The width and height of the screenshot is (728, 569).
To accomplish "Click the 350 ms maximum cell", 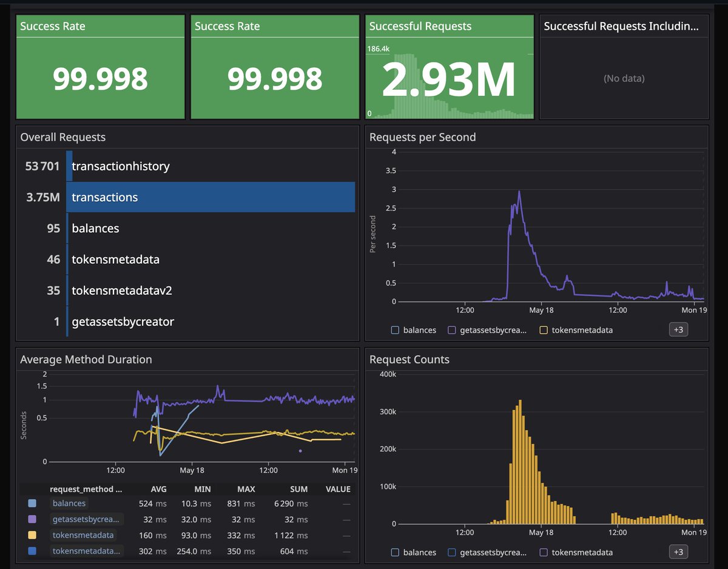I will [241, 551].
